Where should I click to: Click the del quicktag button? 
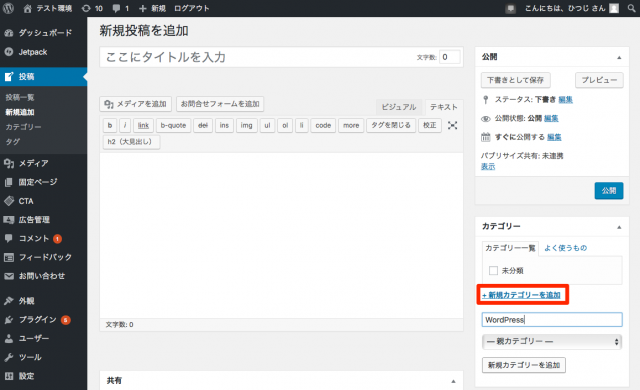click(x=203, y=125)
